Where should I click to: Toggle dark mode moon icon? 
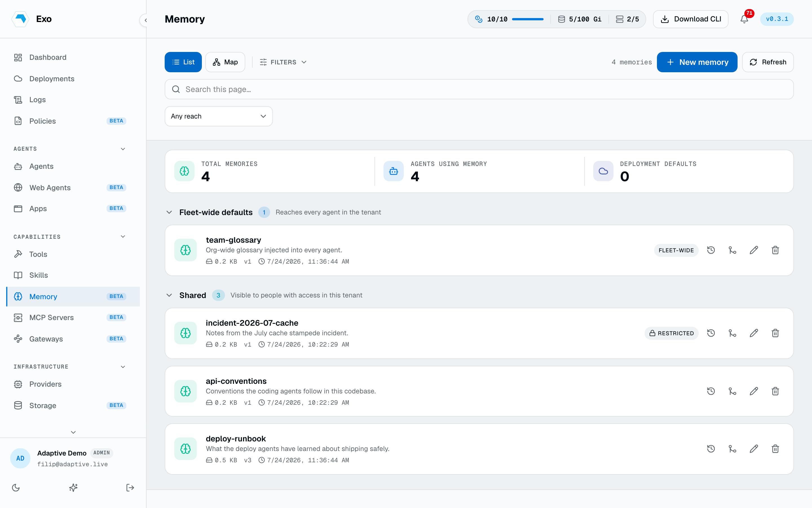coord(16,487)
